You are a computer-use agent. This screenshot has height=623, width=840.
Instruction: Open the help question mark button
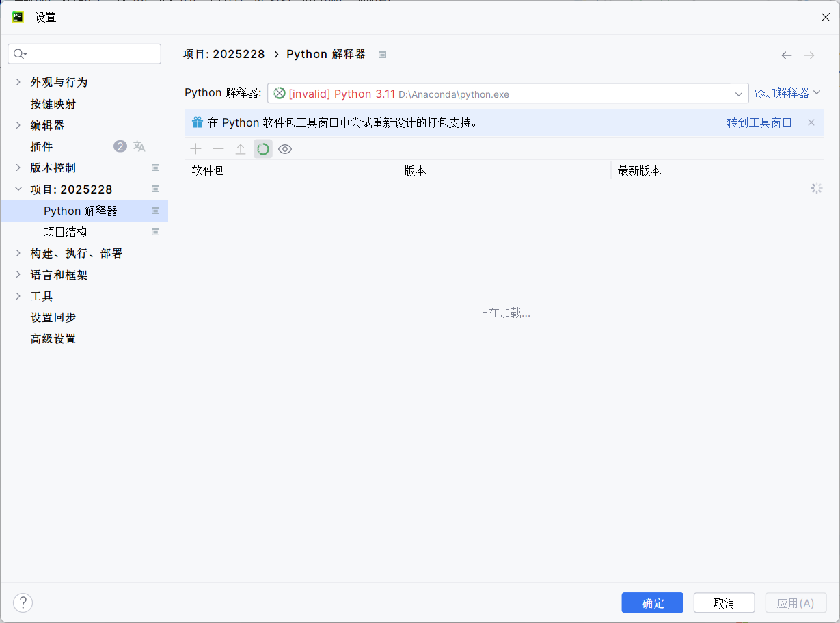click(23, 602)
